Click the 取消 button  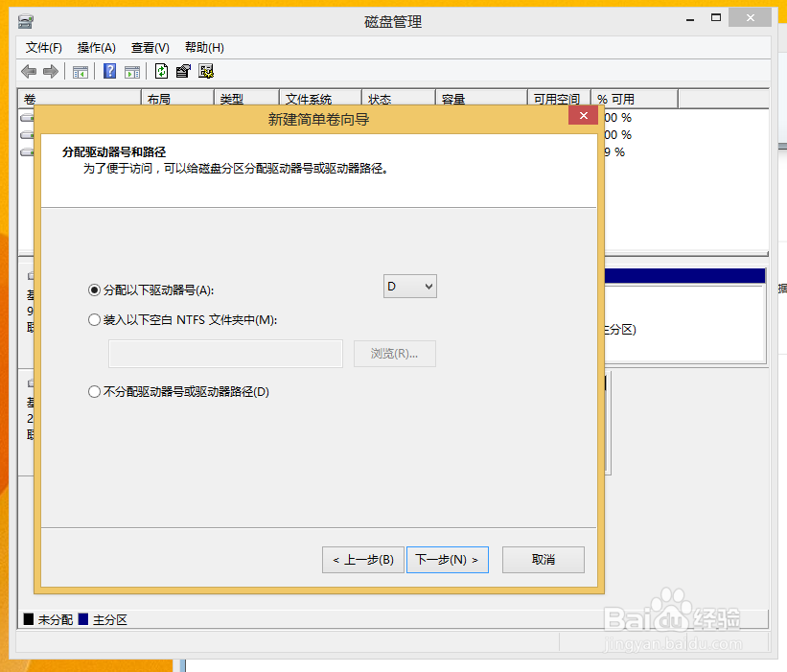point(543,560)
